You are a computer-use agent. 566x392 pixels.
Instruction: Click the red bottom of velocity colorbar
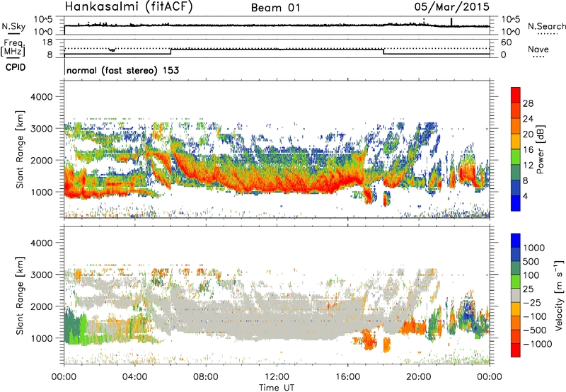[516, 350]
